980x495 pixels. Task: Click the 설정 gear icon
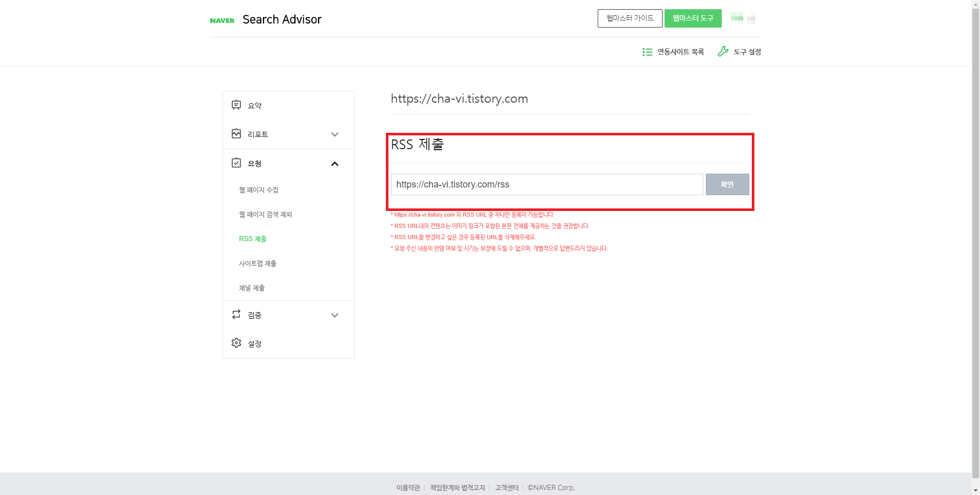[236, 343]
